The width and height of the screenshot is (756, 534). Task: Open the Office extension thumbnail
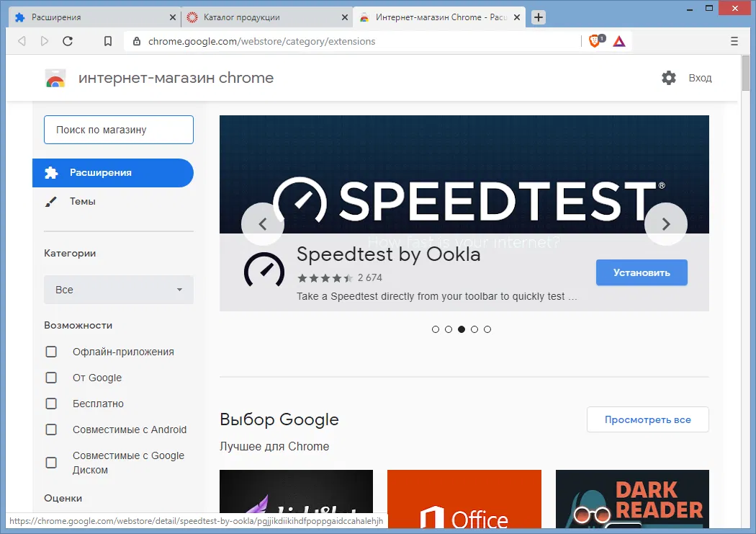coord(464,498)
